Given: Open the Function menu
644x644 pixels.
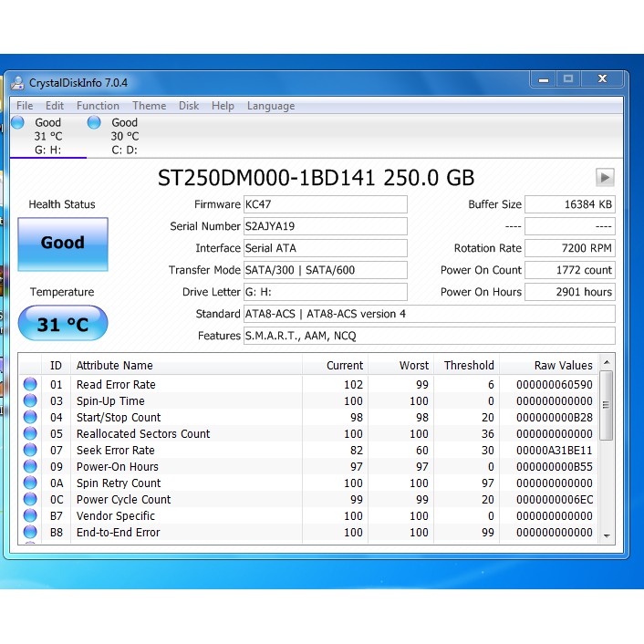Looking at the screenshot, I should coord(98,106).
